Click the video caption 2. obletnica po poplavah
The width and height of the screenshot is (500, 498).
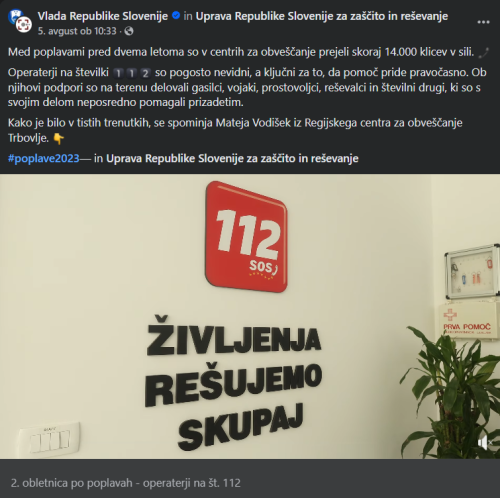click(125, 483)
